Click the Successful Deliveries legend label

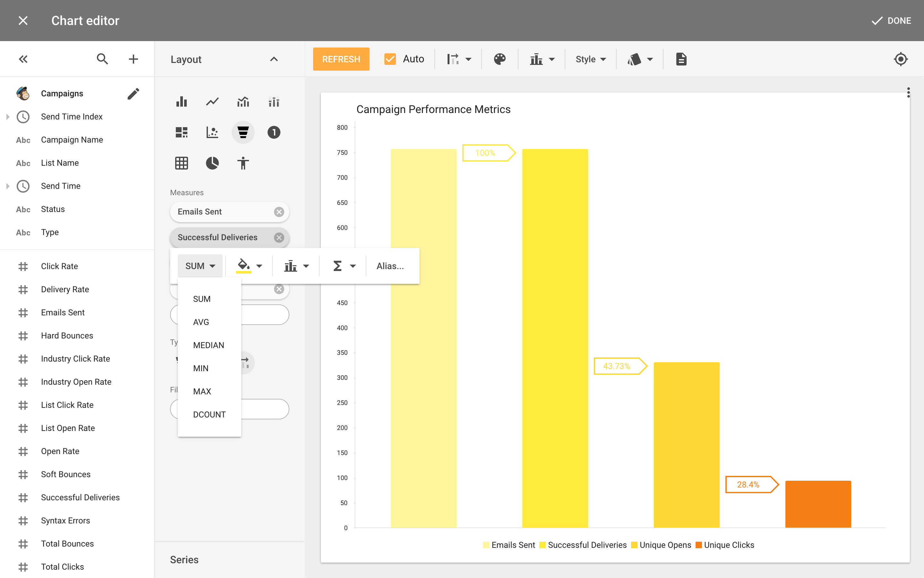point(587,545)
